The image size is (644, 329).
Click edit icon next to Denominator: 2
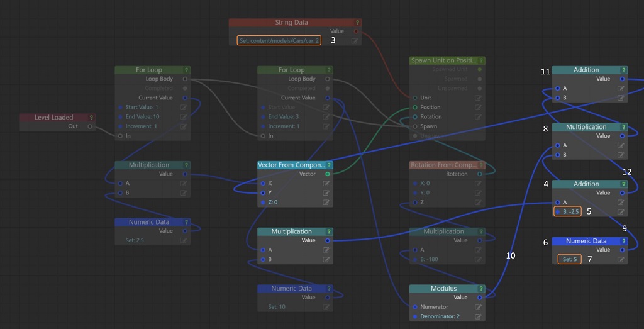tap(479, 316)
